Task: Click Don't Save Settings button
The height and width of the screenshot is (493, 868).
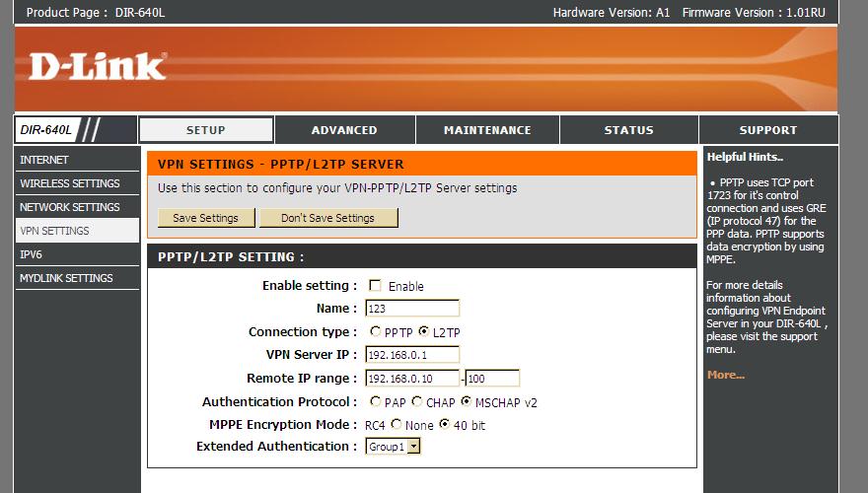Action: click(328, 218)
